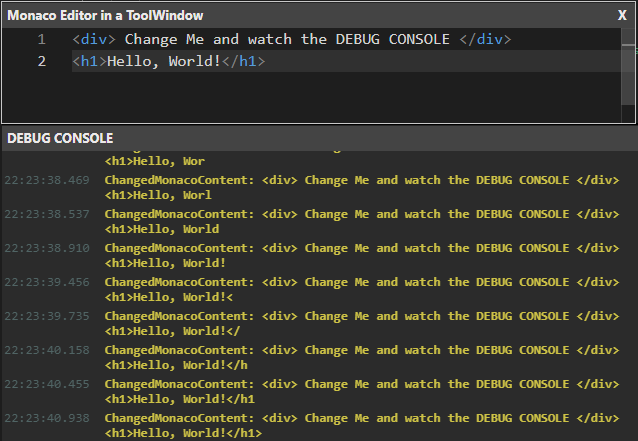
Task: Select line number 1 in editor gutter
Action: (42, 39)
